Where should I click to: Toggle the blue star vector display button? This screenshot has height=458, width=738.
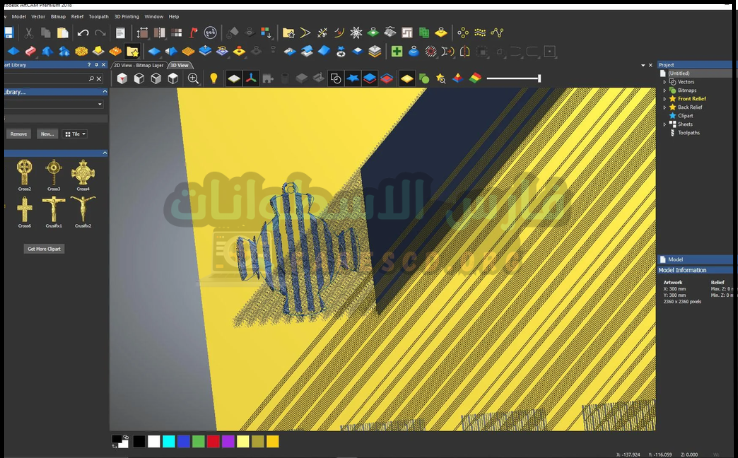353,78
